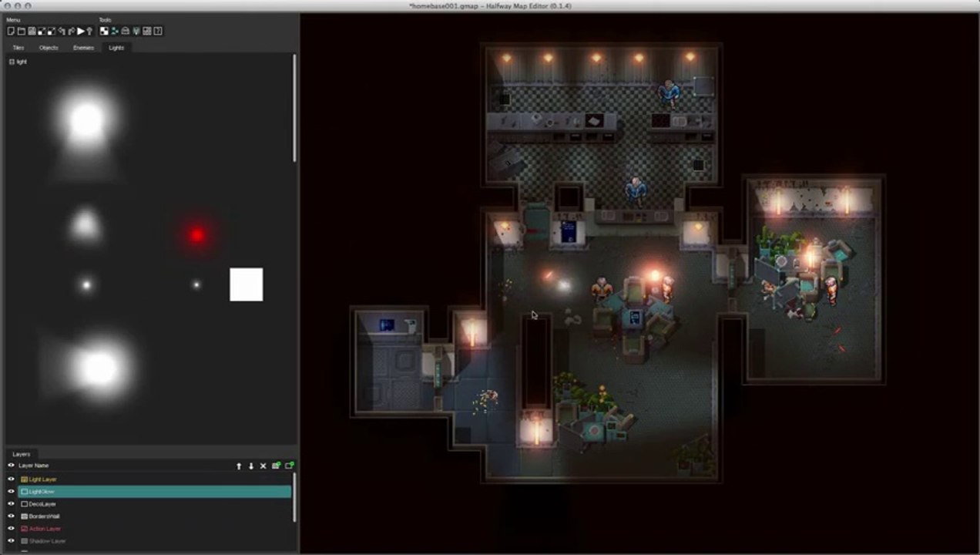Click the add empty layer icon at far right

coord(290,466)
